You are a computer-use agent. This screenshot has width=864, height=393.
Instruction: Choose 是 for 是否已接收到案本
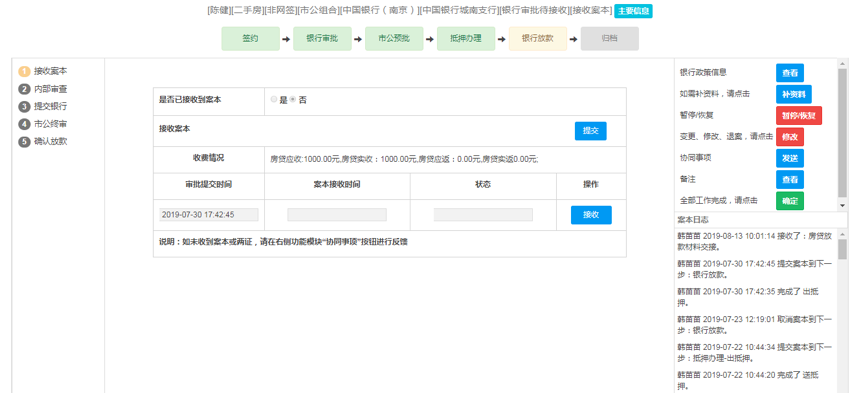coord(274,100)
